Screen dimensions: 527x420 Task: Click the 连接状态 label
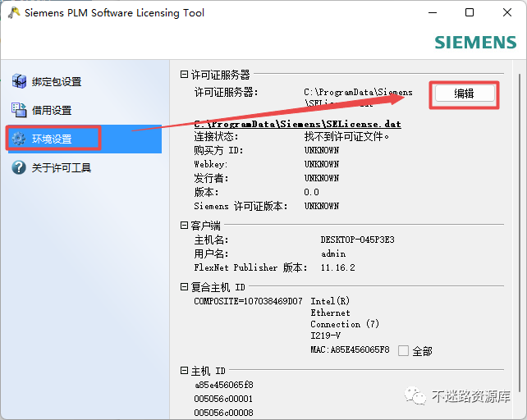[x=216, y=136]
